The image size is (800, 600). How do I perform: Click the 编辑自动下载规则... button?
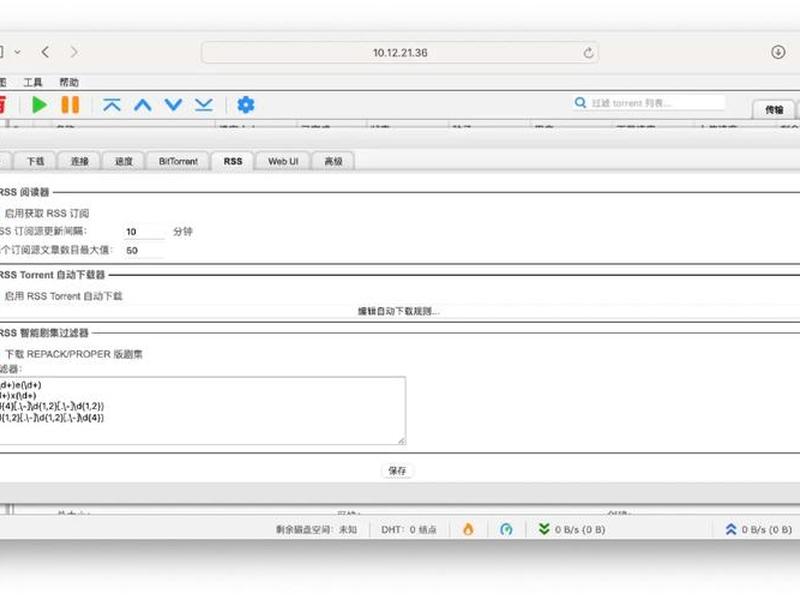(x=398, y=311)
